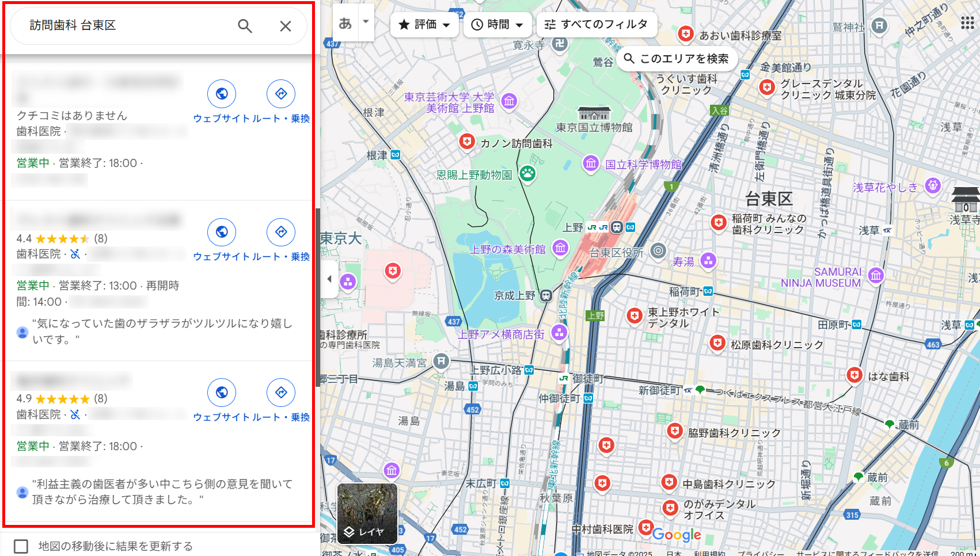The width and height of the screenshot is (980, 556).
Task: Open the Google apps grid icon
Action: (x=967, y=22)
